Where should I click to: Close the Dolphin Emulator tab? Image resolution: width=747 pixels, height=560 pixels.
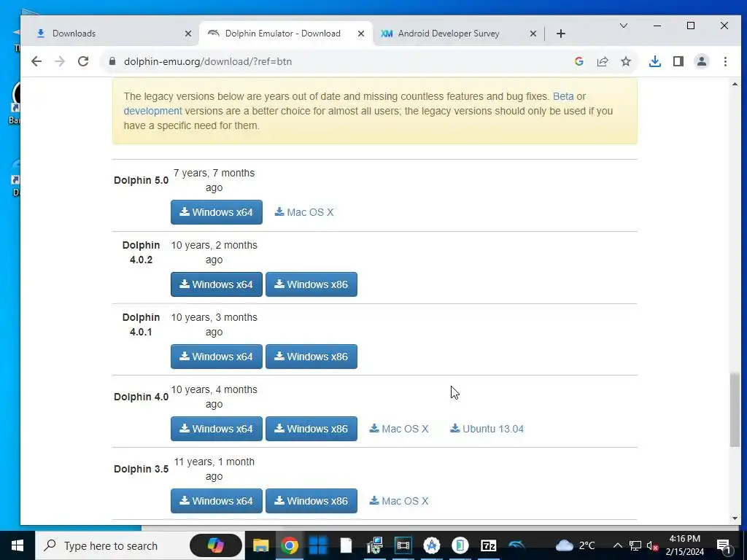tap(361, 34)
